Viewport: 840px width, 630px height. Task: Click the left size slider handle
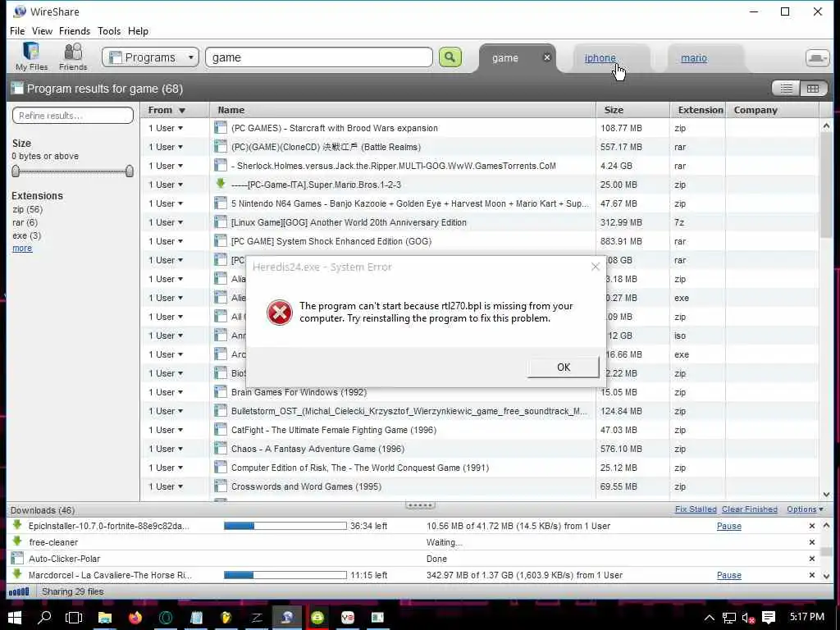coord(16,171)
